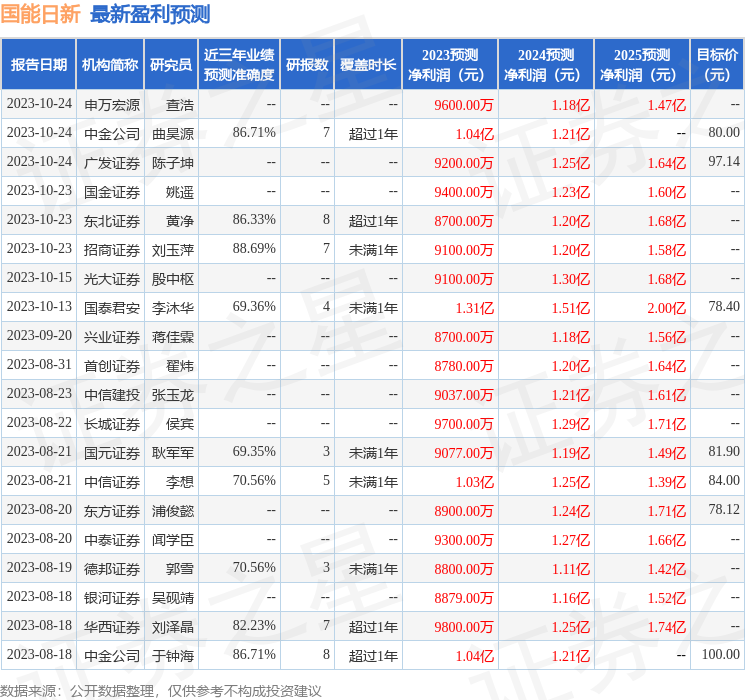Select researcher 侯宾
The image size is (745, 700).
[x=180, y=424]
